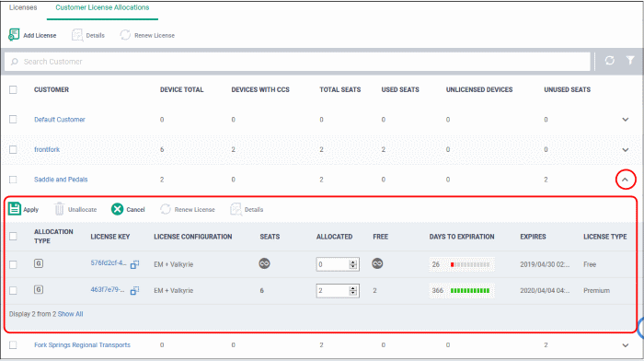Open license key 463f7e79 link
The image size is (644, 361).
click(108, 289)
